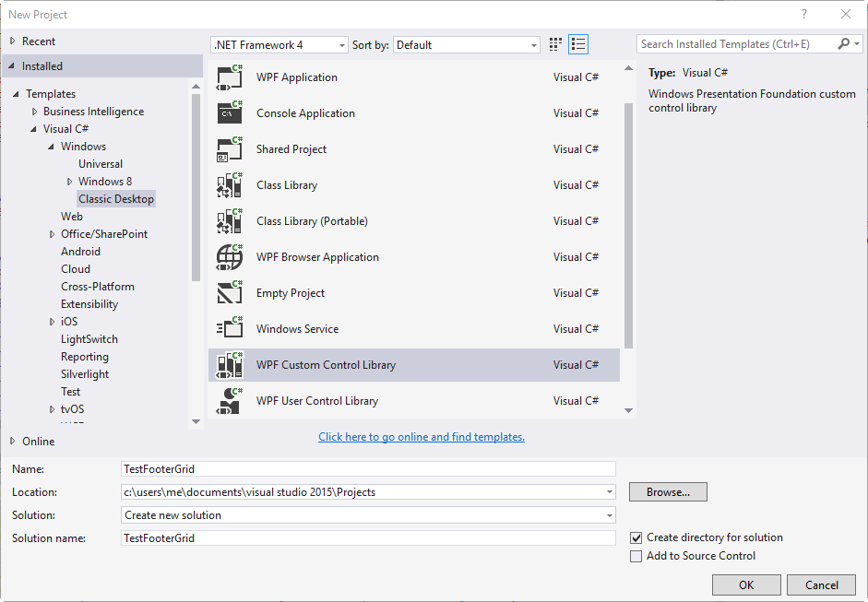Viewport: 868px width, 602px height.
Task: Open the .NET Framework 4 dropdown
Action: (340, 43)
